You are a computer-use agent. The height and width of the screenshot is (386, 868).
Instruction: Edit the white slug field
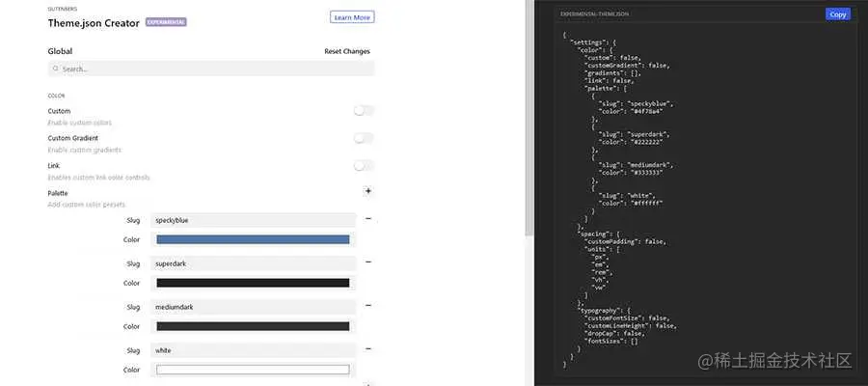tap(253, 350)
